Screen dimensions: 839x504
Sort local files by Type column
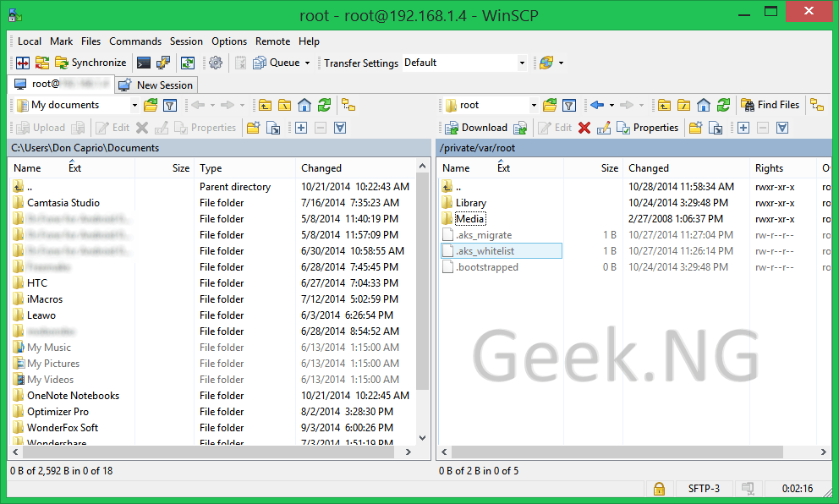point(244,168)
